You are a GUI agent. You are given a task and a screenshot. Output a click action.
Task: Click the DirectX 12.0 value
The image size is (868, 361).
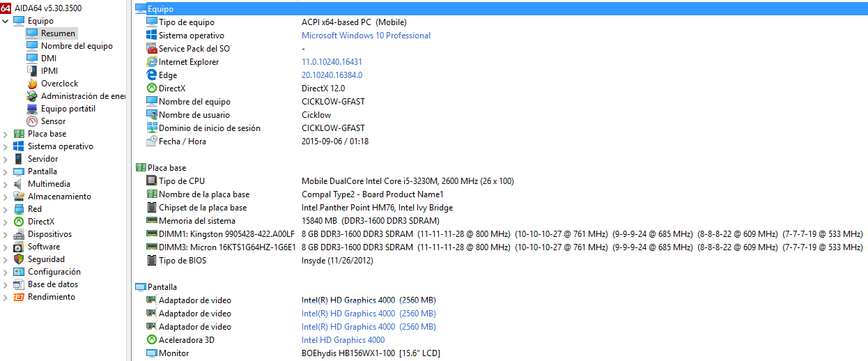(323, 89)
